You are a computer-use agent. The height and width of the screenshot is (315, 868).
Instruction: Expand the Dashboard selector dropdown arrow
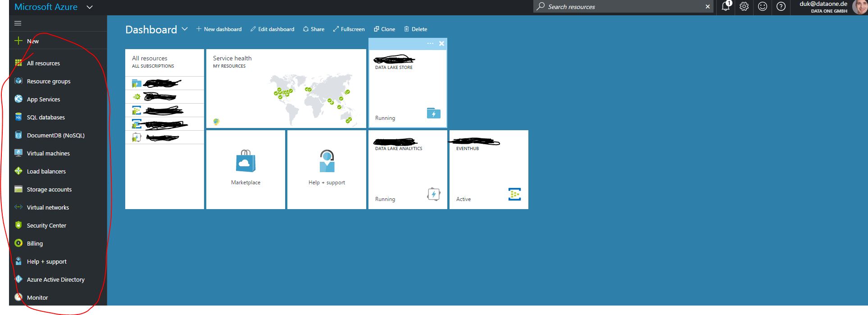[185, 29]
